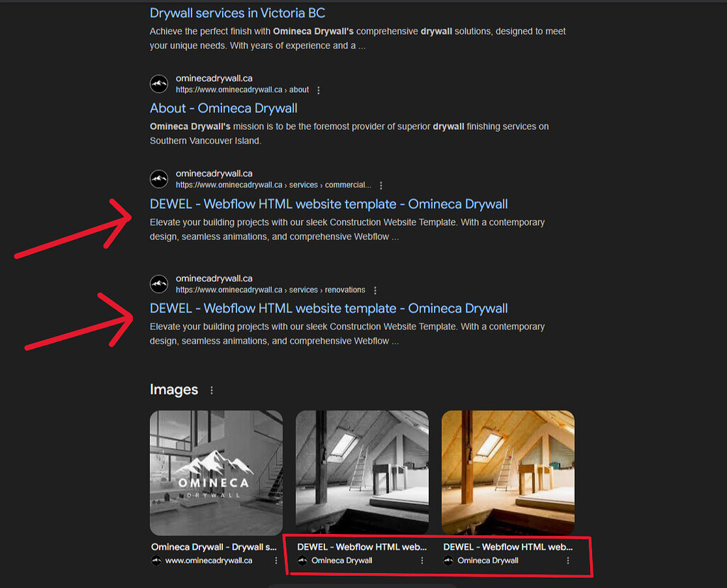Image resolution: width=727 pixels, height=588 pixels.
Task: Click the mountain-logo favicon on the renovations result
Action: tap(159, 283)
